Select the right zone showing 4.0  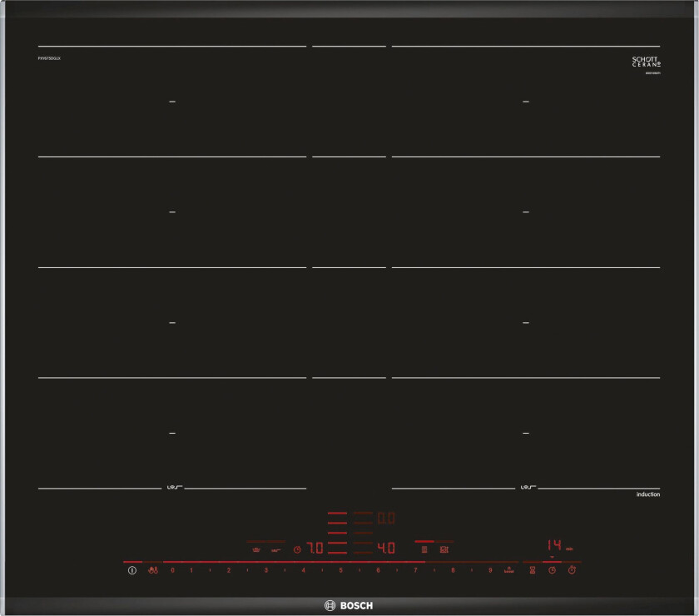tap(385, 549)
